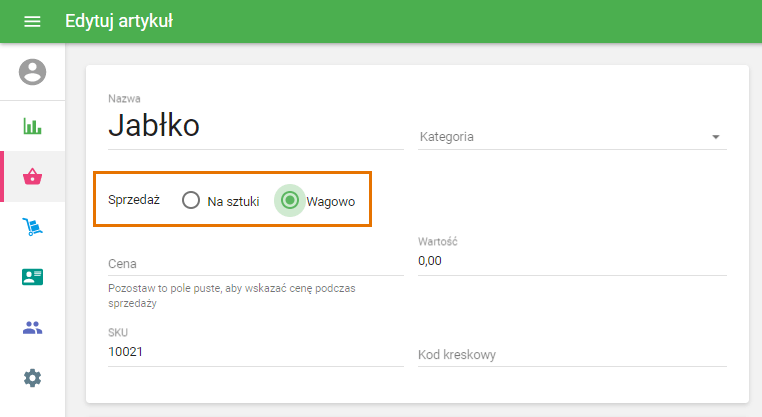Viewport: 762px width, 417px height.
Task: Select the pink shopping basket icon
Action: pos(33,176)
